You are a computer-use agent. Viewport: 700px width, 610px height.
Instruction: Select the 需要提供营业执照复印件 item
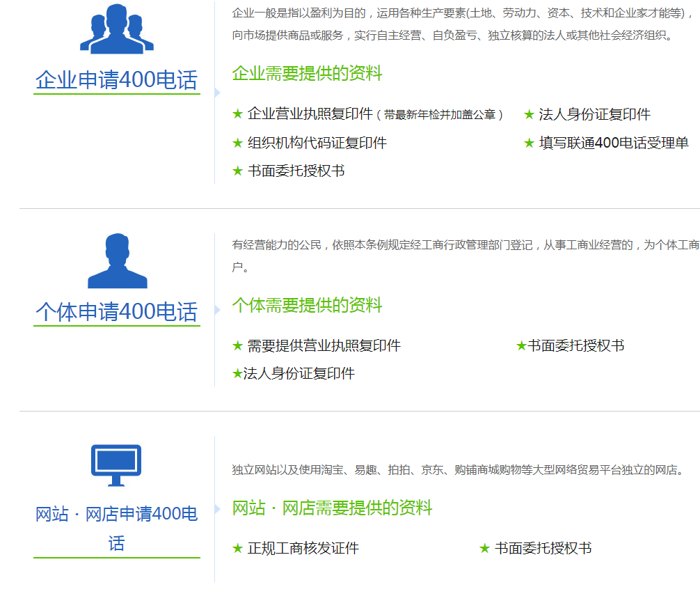pyautogui.click(x=324, y=345)
